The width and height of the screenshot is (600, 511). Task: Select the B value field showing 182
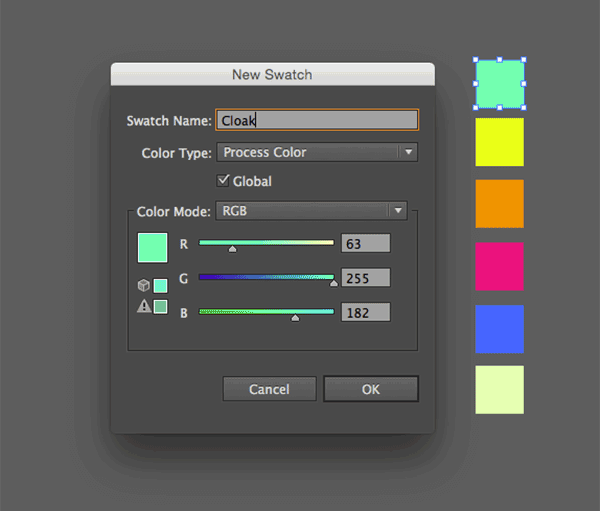[365, 312]
